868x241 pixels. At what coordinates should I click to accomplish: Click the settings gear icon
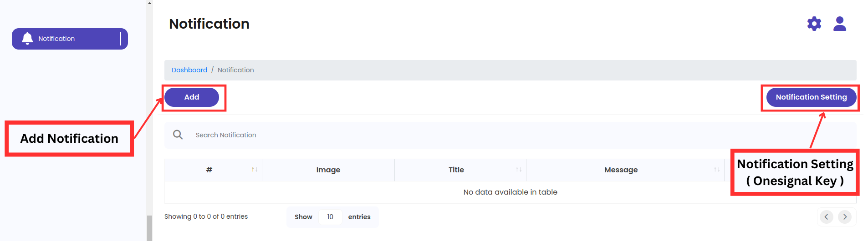pos(814,24)
